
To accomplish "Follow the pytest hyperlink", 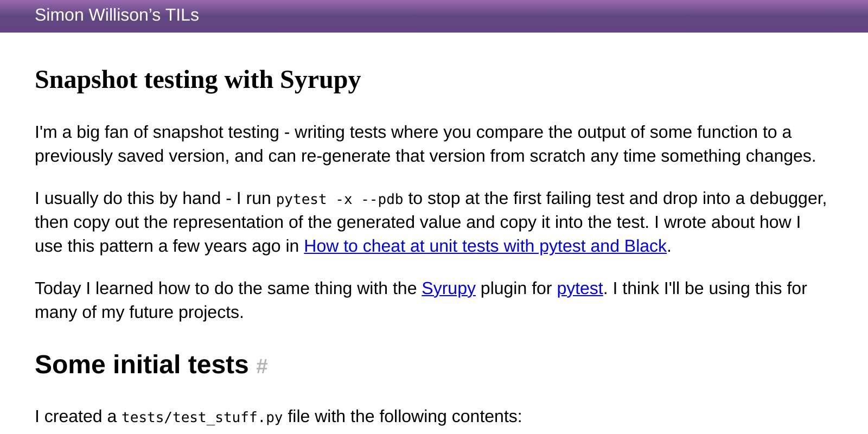I will coord(580,288).
